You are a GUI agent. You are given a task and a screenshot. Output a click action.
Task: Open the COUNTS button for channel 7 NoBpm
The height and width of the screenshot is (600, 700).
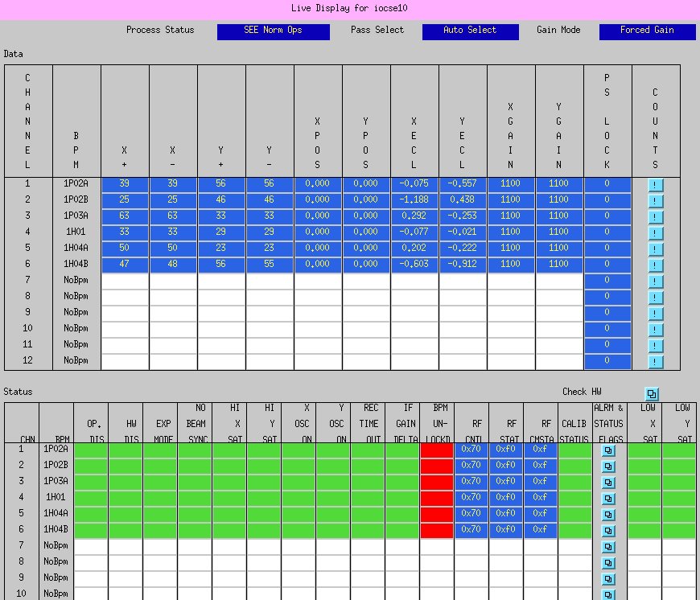pyautogui.click(x=655, y=281)
